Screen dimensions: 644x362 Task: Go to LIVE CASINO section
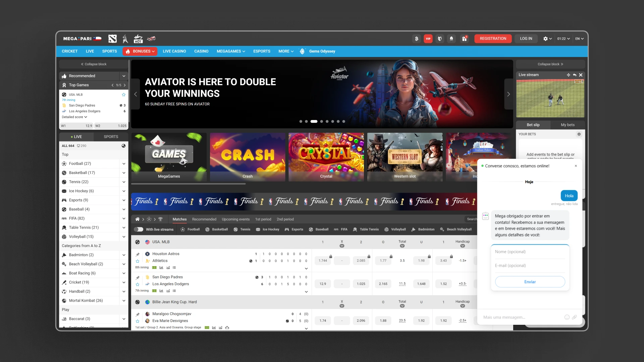(174, 51)
